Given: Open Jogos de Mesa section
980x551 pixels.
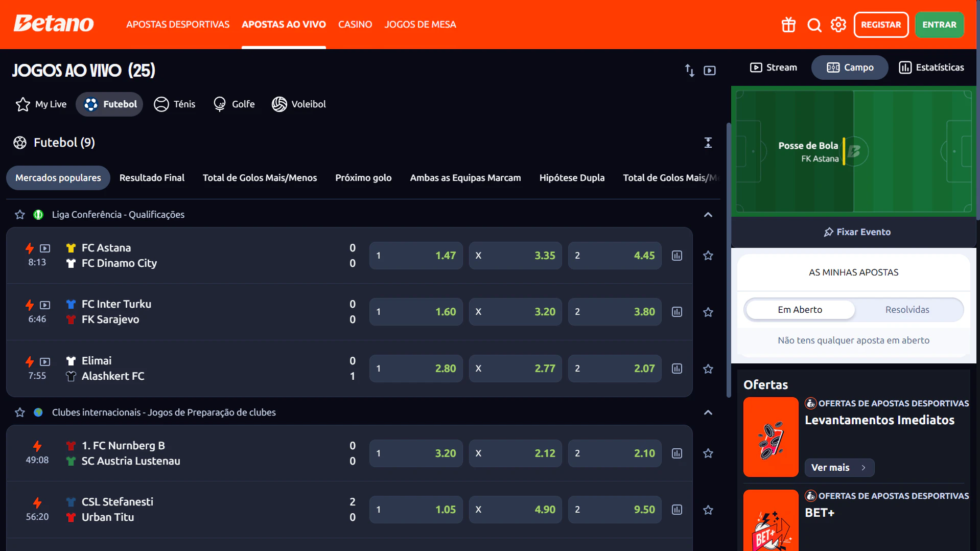Looking at the screenshot, I should coord(421,25).
